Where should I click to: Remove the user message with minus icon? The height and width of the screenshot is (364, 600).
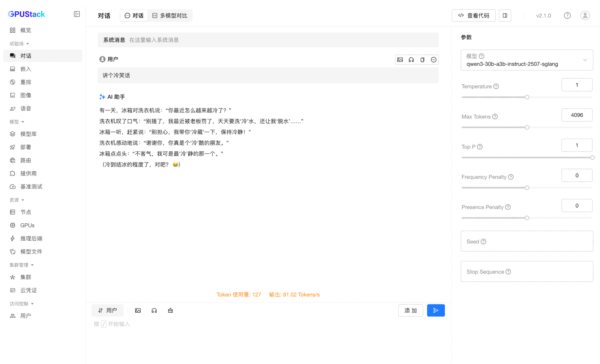(x=433, y=60)
